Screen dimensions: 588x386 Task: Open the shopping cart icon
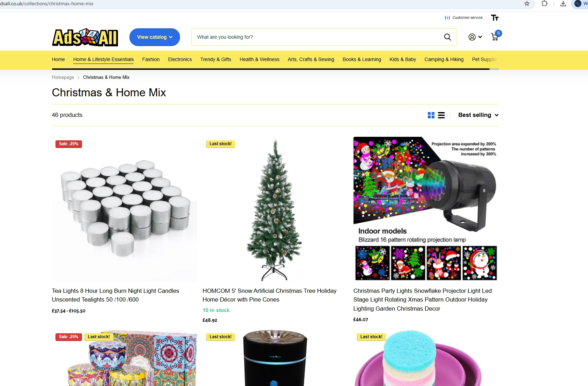[495, 37]
